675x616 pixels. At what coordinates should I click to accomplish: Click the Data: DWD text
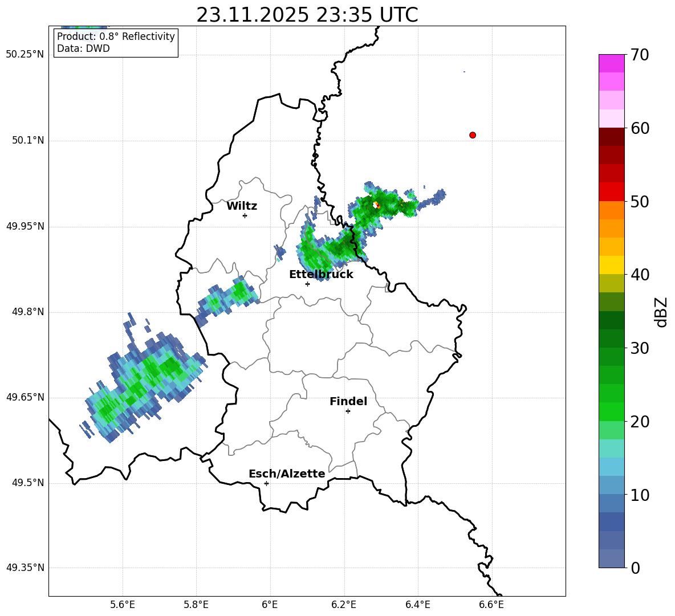coord(83,48)
